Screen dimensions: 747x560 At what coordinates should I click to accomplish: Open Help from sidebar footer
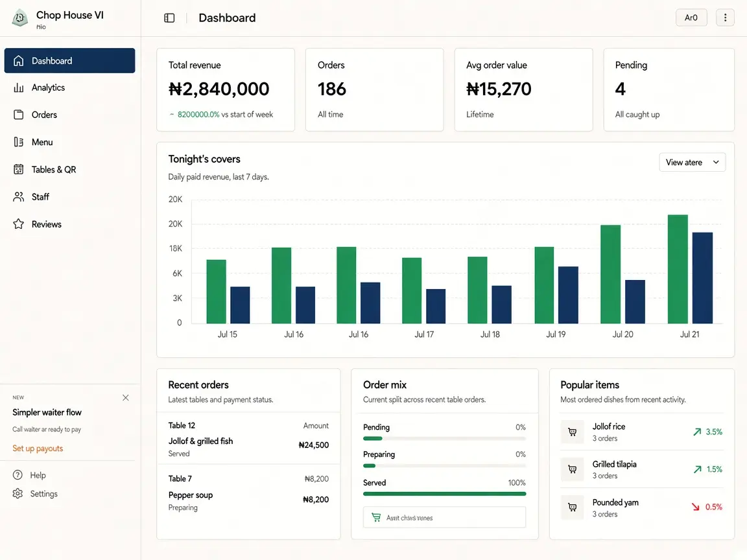click(x=30, y=474)
